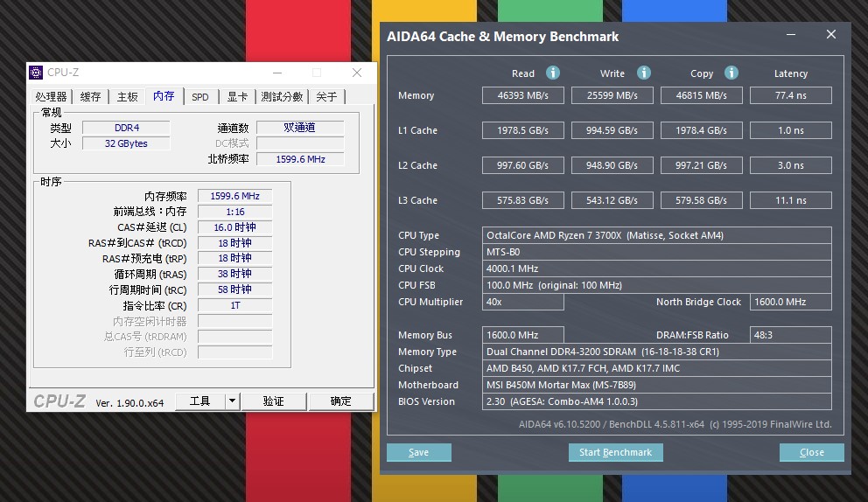
Task: Click the Memory Latency value 77.4 ns
Action: (x=790, y=95)
